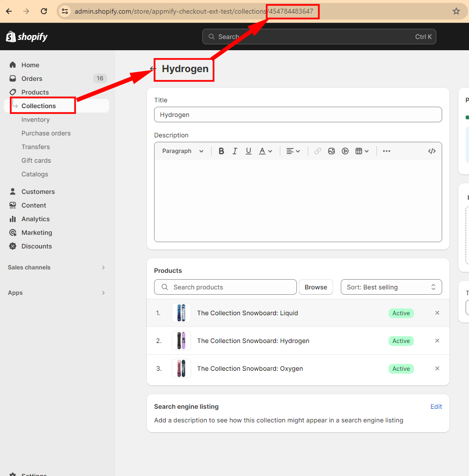Click the Search products field
This screenshot has height=476, width=469.
coord(225,287)
